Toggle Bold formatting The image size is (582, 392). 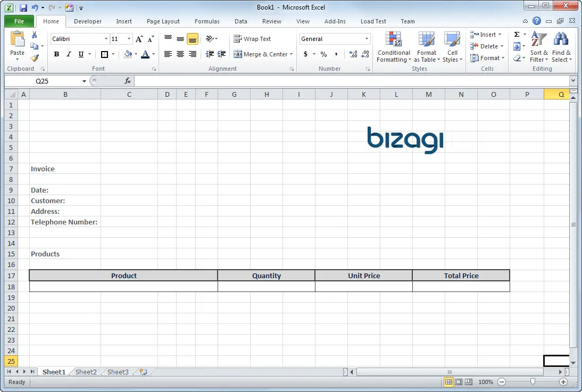pos(56,54)
